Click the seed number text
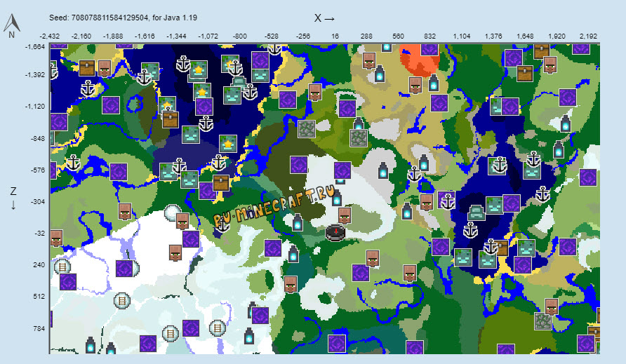Image resolution: width=626 pixels, height=364 pixels. 111,18
